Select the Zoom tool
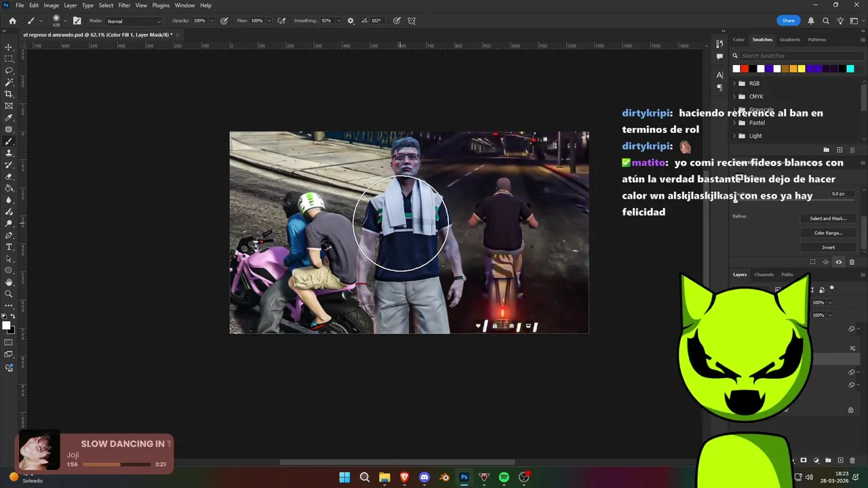The height and width of the screenshot is (488, 868). pos(9,294)
